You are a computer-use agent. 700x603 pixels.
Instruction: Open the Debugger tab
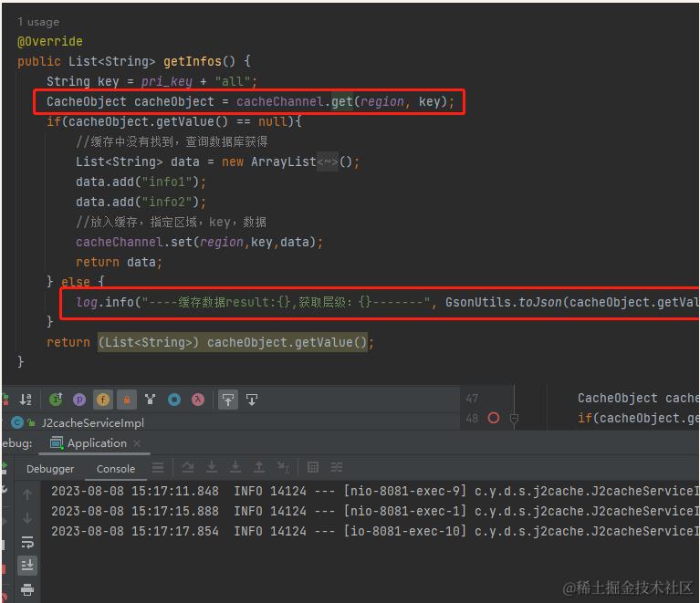pos(50,469)
